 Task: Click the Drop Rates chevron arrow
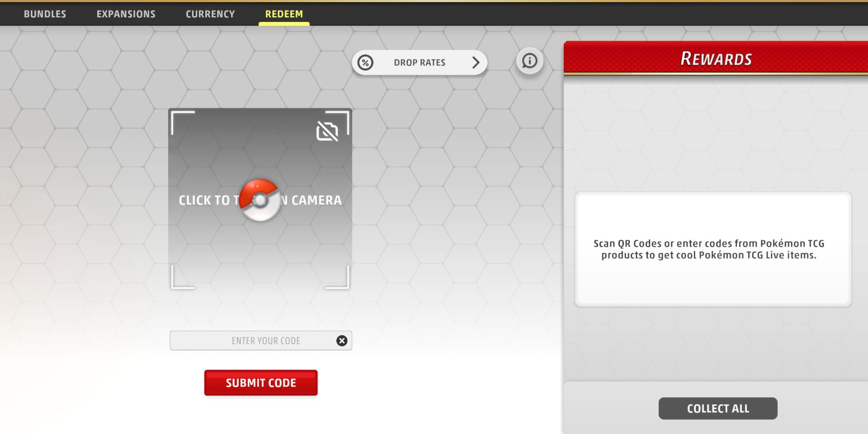tap(476, 62)
